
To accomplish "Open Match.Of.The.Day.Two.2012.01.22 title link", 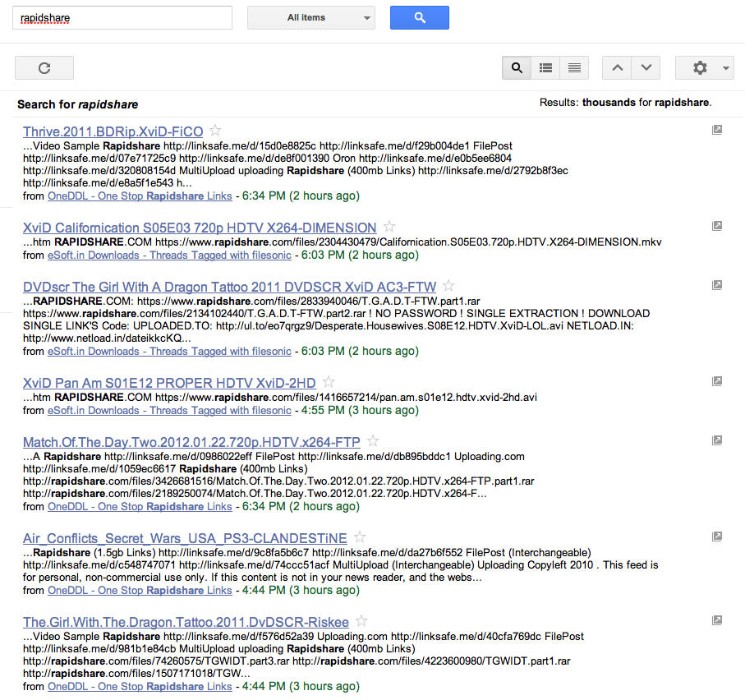I will click(x=191, y=443).
